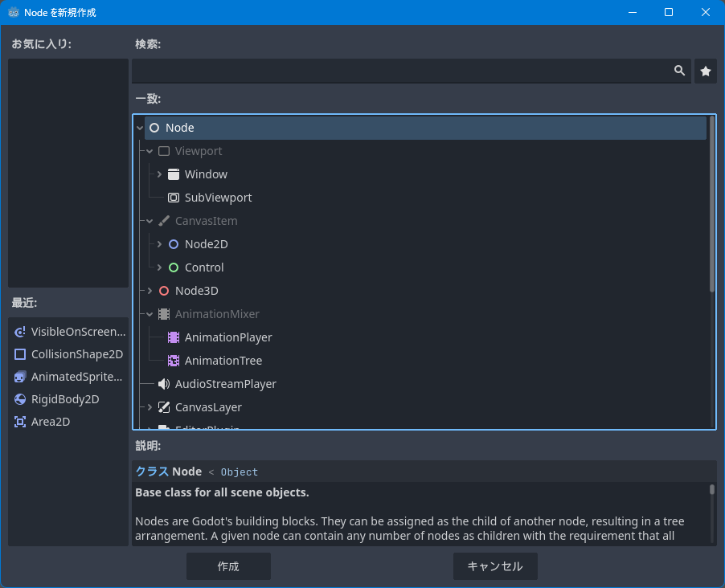Screen dimensions: 725x588
Task: Click the node tree vertical scrollbar
Action: point(712,203)
